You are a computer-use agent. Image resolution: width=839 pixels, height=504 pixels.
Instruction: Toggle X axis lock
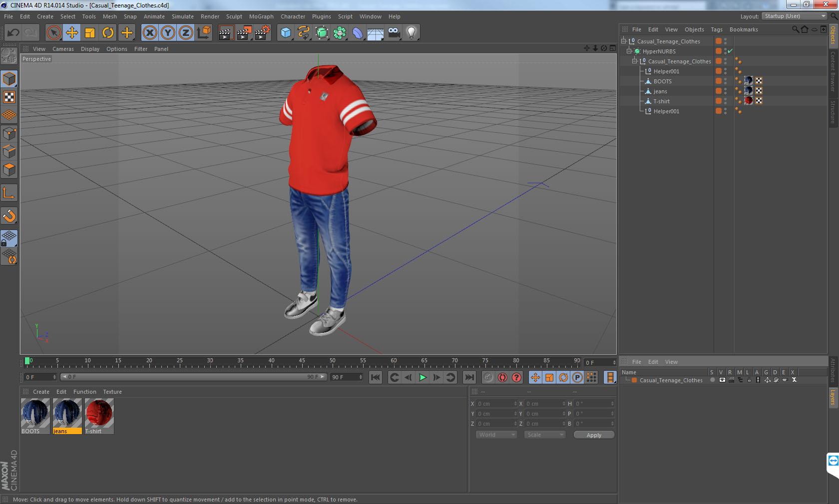149,33
